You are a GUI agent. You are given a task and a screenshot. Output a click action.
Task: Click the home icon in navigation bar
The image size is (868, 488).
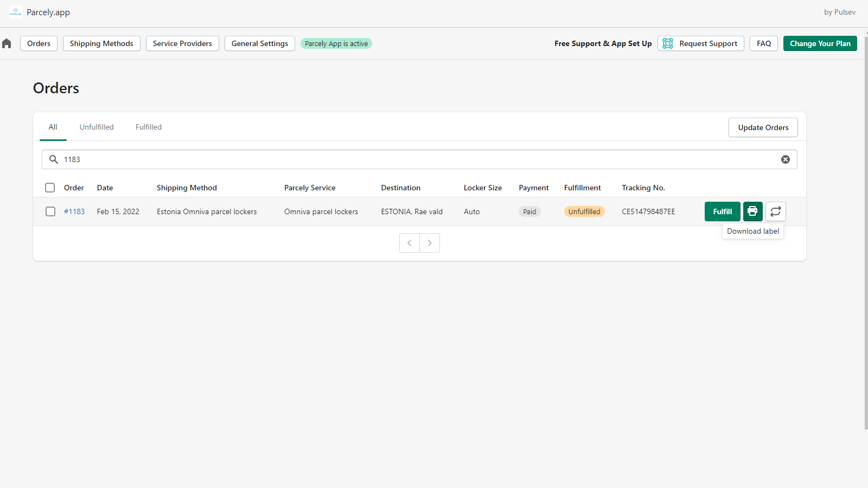point(7,43)
